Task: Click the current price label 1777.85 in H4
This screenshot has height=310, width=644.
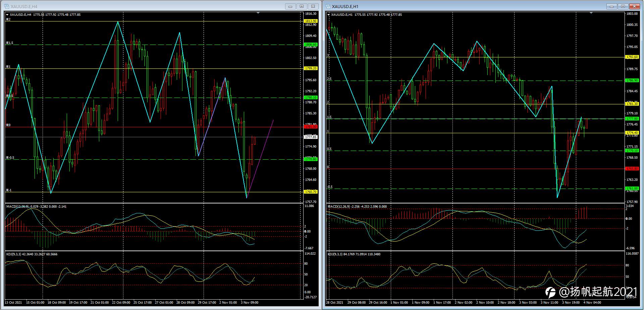Action: (x=310, y=137)
